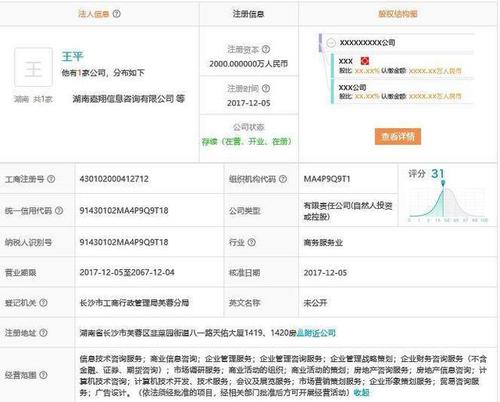Screen dimensions: 500x402
Task: Select registration number 430102000412712
Action: [114, 179]
